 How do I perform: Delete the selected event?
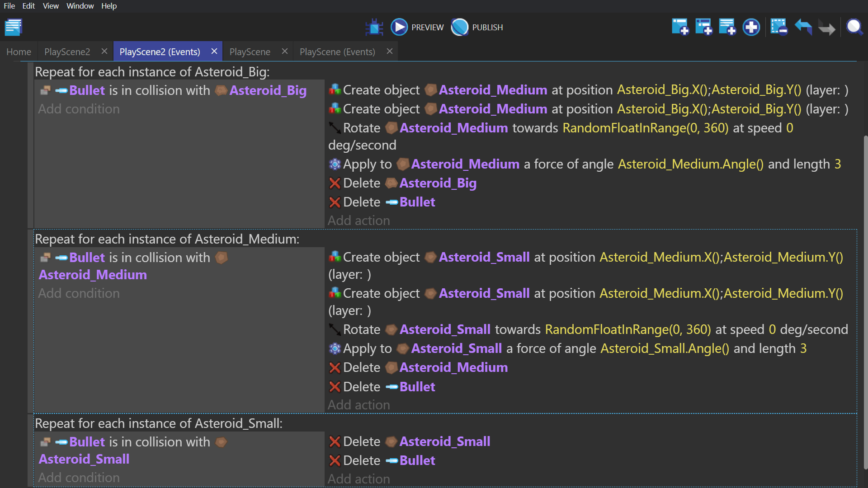tap(778, 27)
